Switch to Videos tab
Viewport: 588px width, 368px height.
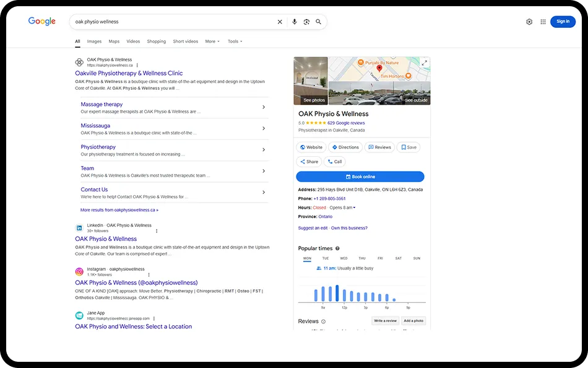click(x=133, y=42)
